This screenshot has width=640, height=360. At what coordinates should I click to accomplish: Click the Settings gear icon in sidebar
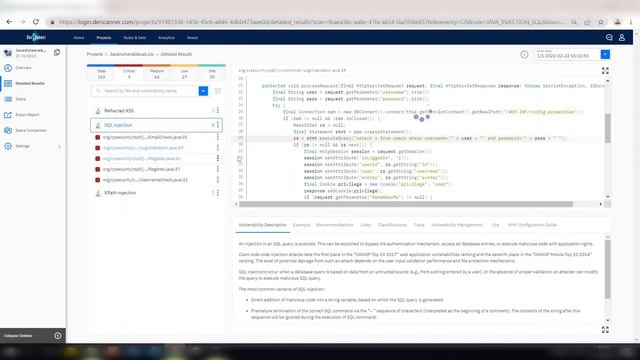pyautogui.click(x=8, y=146)
